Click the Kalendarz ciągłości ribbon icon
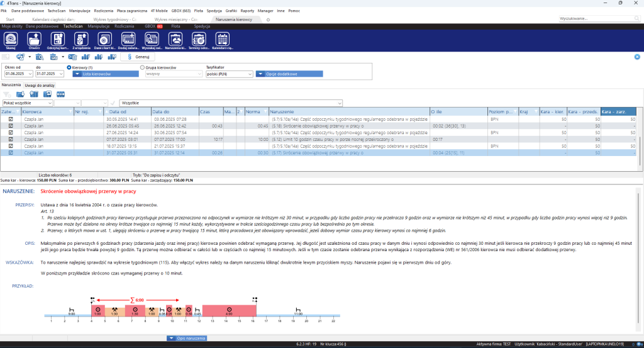This screenshot has height=348, width=644. 222,41
